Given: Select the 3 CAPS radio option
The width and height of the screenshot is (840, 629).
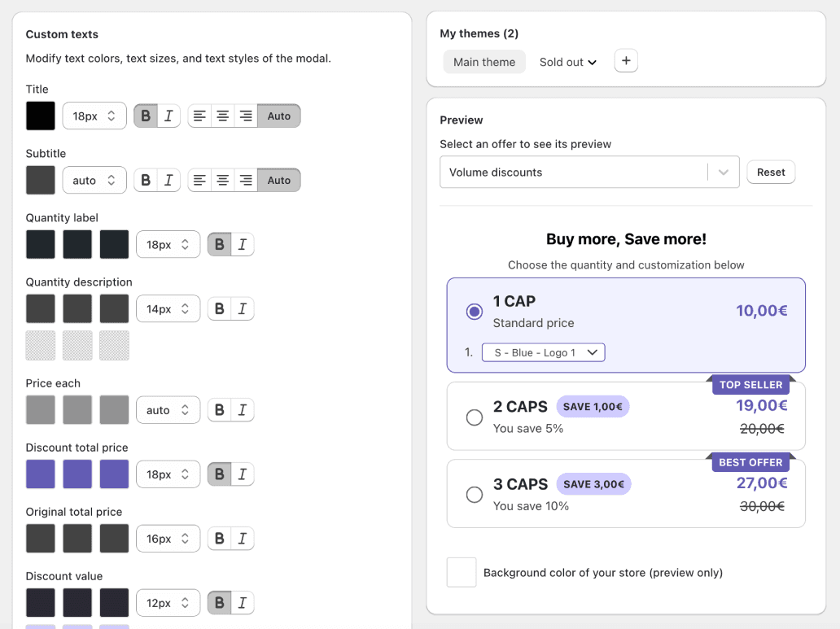Looking at the screenshot, I should [x=474, y=494].
